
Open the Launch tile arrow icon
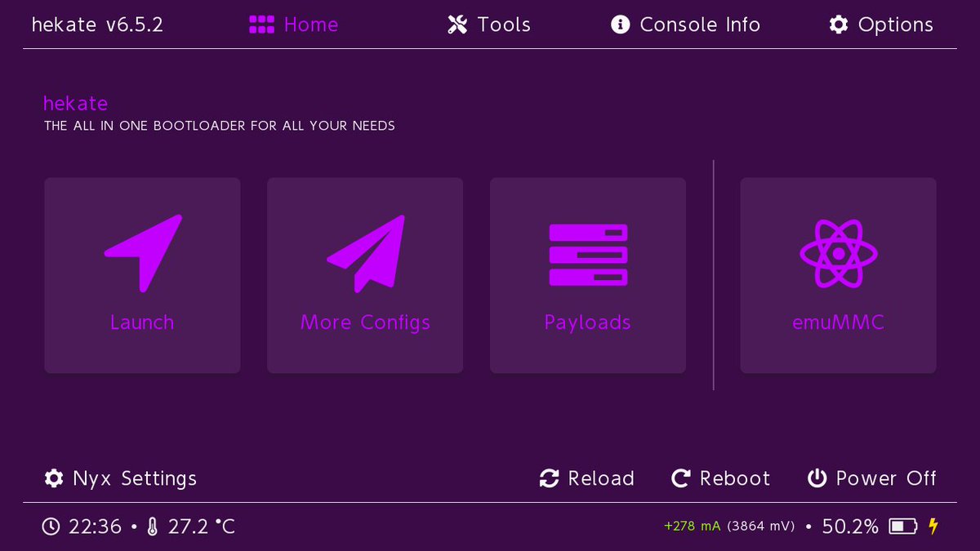click(x=144, y=253)
